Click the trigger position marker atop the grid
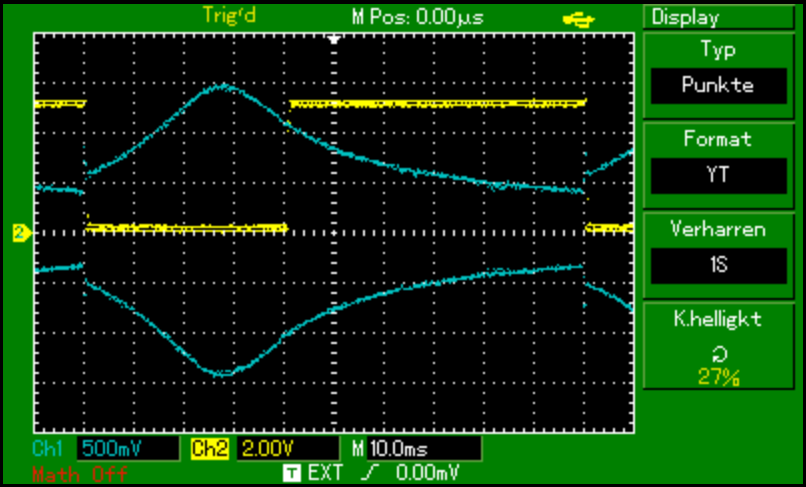The image size is (806, 487). point(335,38)
